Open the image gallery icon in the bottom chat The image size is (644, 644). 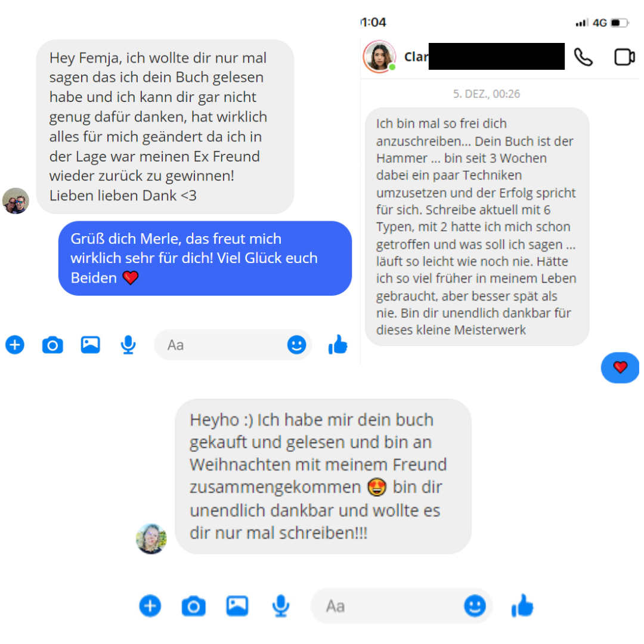(x=237, y=606)
